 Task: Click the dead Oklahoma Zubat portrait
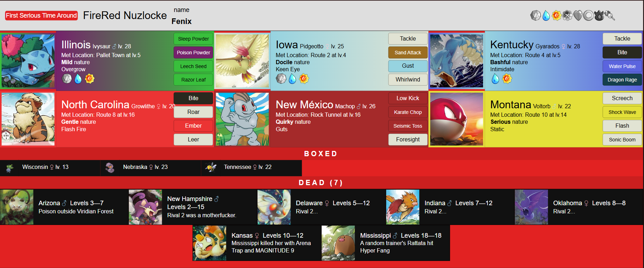[x=531, y=207]
